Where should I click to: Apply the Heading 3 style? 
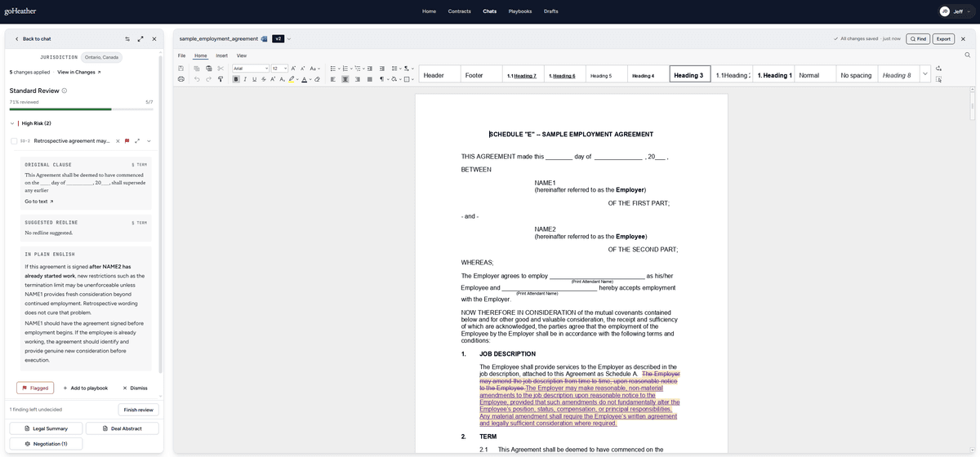pos(689,74)
